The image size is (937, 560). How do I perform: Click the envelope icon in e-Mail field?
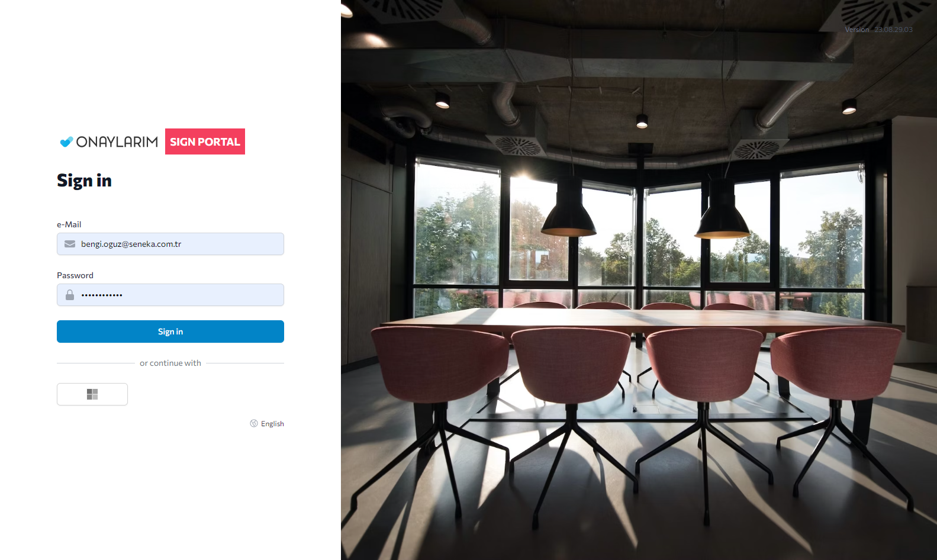click(70, 244)
